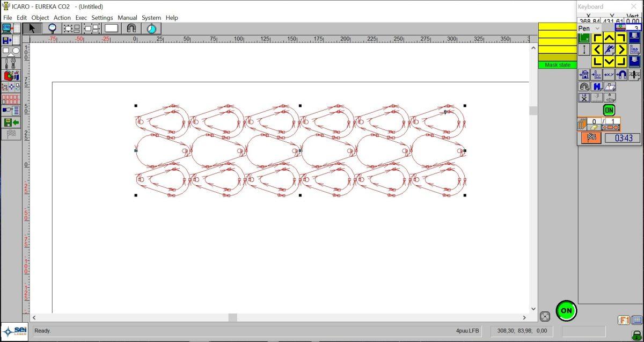Image resolution: width=644 pixels, height=342 pixels.
Task: Toggle the large round green ON button
Action: pyautogui.click(x=566, y=310)
